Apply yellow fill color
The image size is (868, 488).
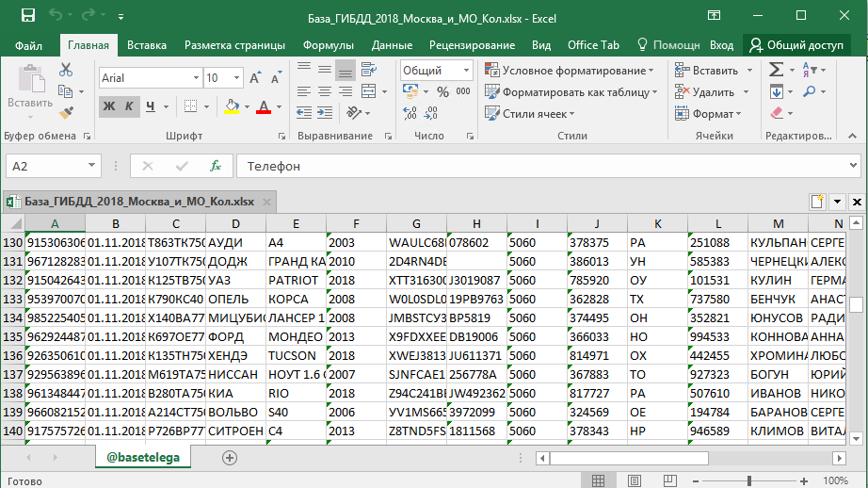pyautogui.click(x=232, y=106)
